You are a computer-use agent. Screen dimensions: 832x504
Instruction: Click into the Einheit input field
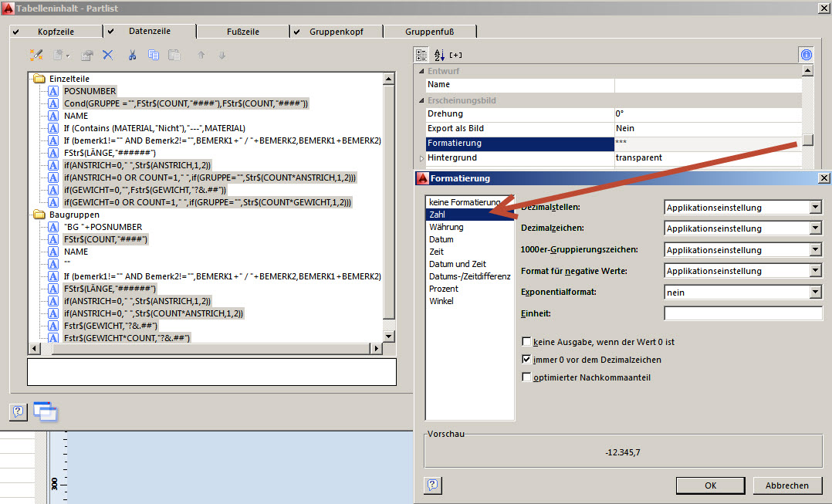(x=742, y=313)
